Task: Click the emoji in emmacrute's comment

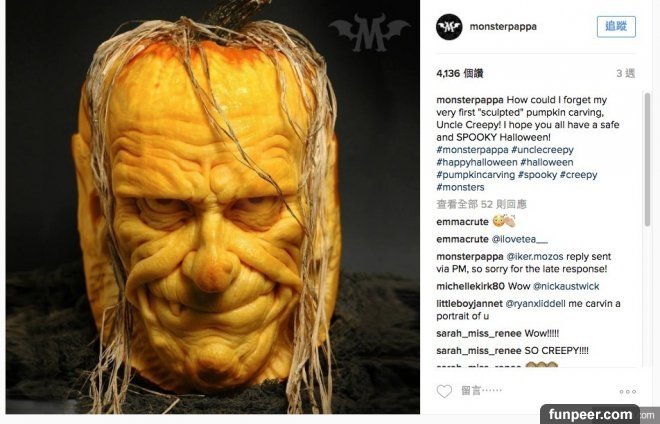Action: coord(504,221)
